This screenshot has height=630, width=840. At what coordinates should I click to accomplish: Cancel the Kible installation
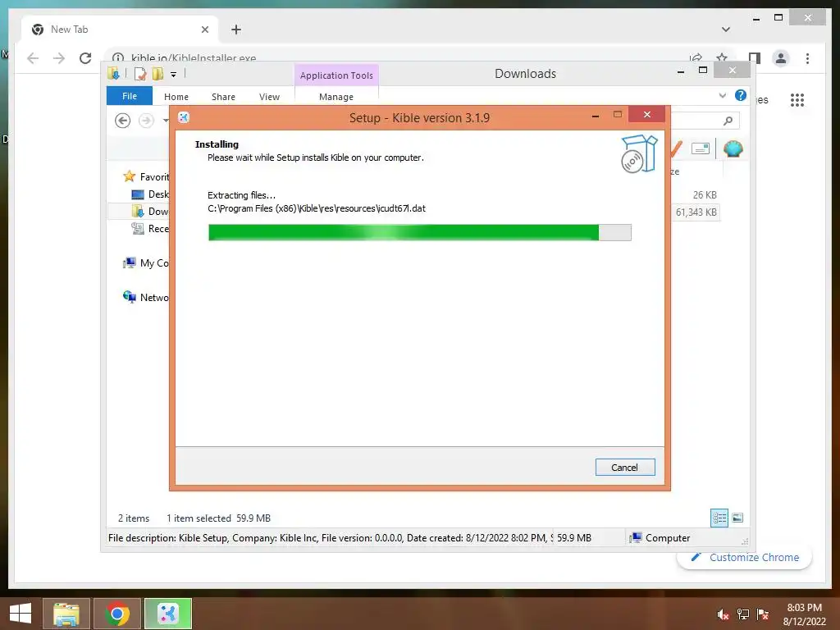pyautogui.click(x=624, y=467)
